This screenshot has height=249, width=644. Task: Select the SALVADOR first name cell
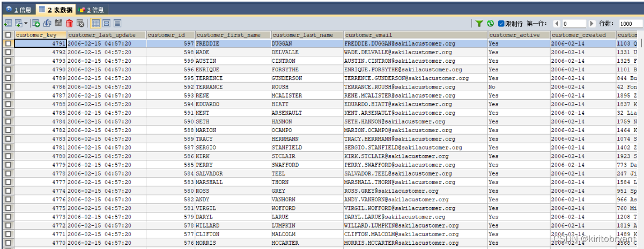coord(233,173)
